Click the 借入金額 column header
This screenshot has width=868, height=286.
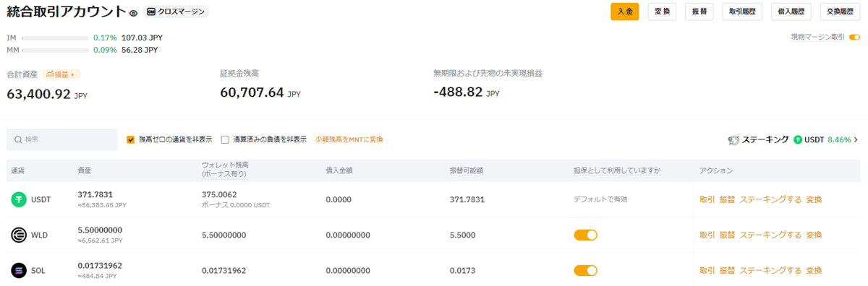(x=339, y=170)
